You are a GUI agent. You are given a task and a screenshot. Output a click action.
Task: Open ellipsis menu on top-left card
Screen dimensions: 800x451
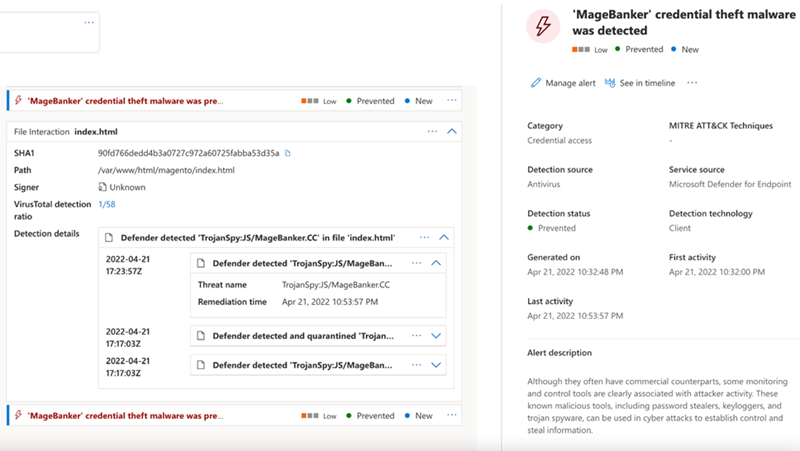(x=89, y=22)
